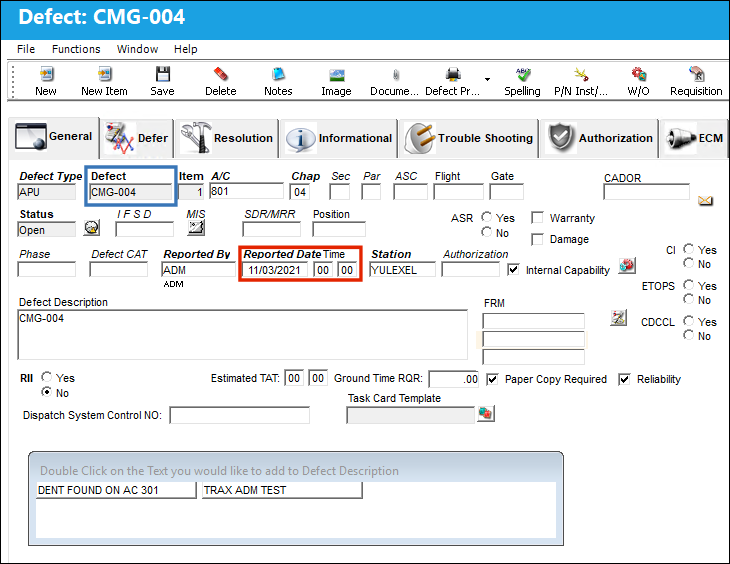Click the CADOR input field
This screenshot has height=564, width=730.
click(x=646, y=192)
